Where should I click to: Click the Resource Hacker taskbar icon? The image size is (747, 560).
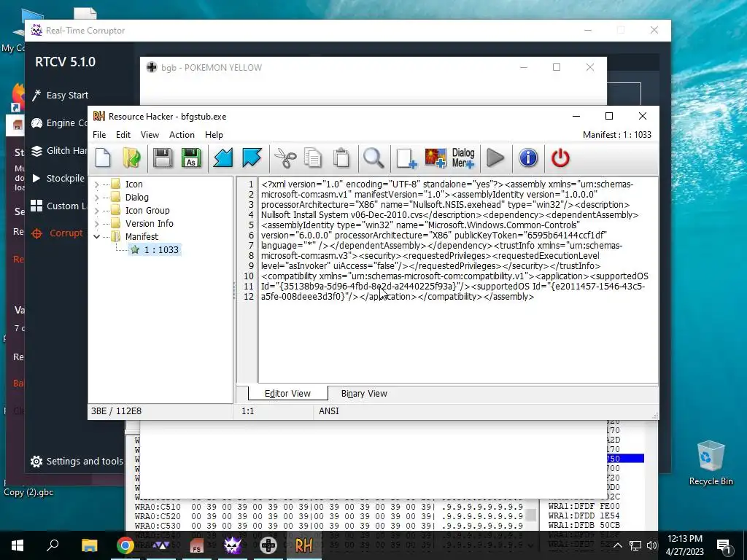click(304, 545)
